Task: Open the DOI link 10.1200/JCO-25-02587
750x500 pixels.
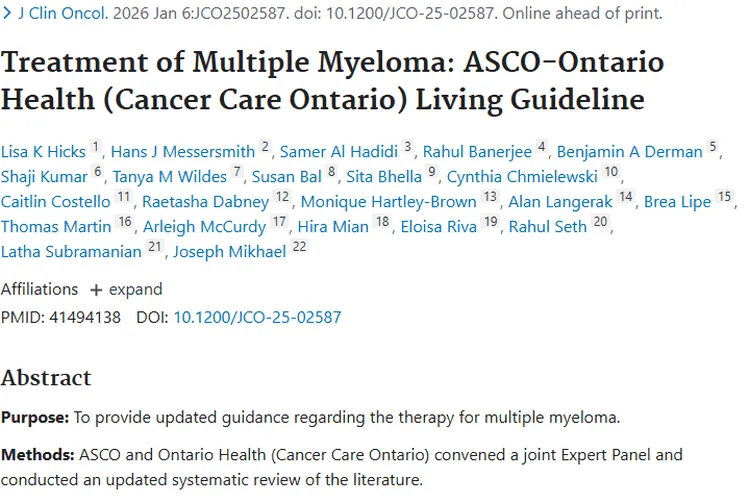Action: (257, 317)
